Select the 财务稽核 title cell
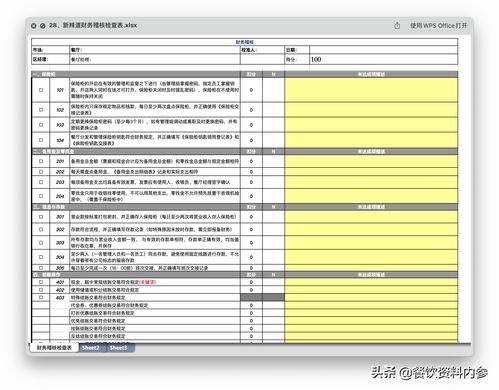The height and width of the screenshot is (390, 499). tap(245, 42)
